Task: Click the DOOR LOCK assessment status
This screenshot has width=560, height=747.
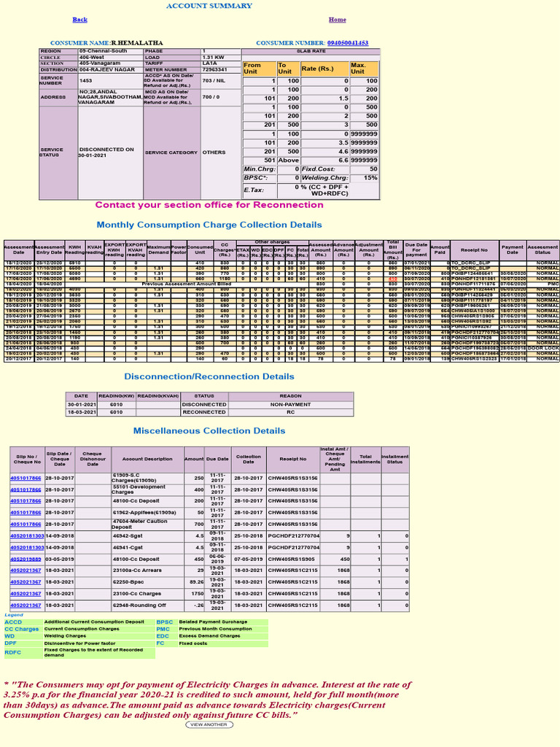Action: click(543, 348)
